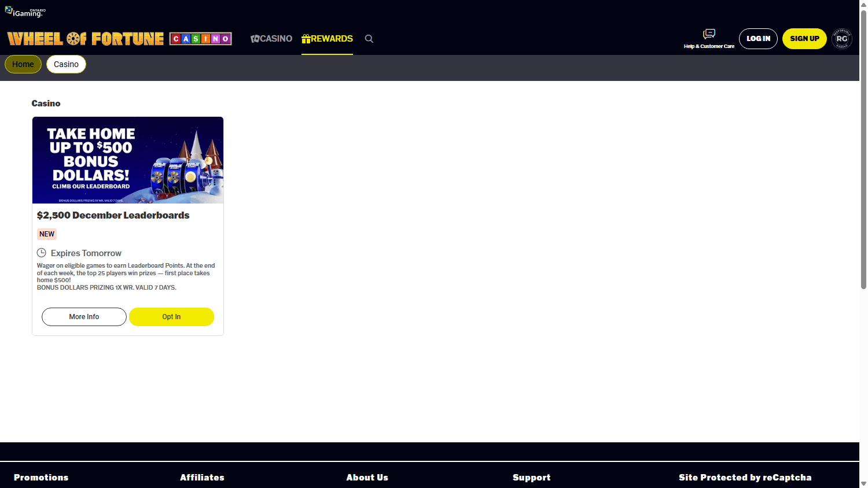Click the Help & Customer Care chat icon
Image resolution: width=868 pixels, height=488 pixels.
point(709,34)
